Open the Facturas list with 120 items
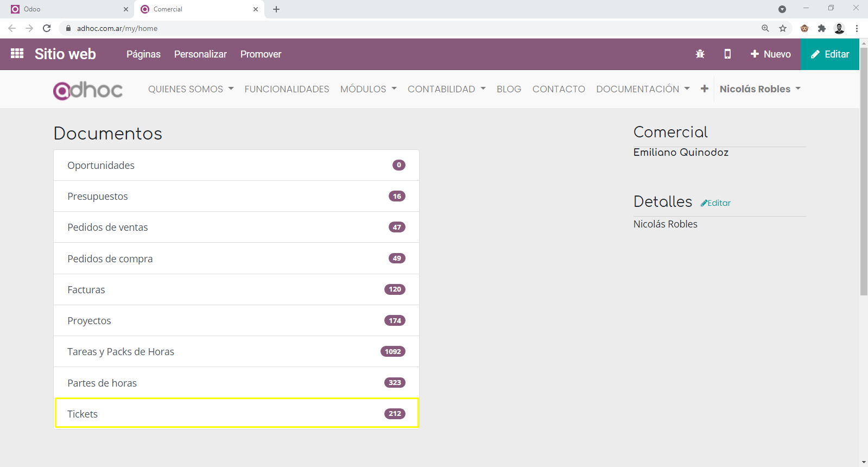The width and height of the screenshot is (868, 467). click(x=237, y=289)
